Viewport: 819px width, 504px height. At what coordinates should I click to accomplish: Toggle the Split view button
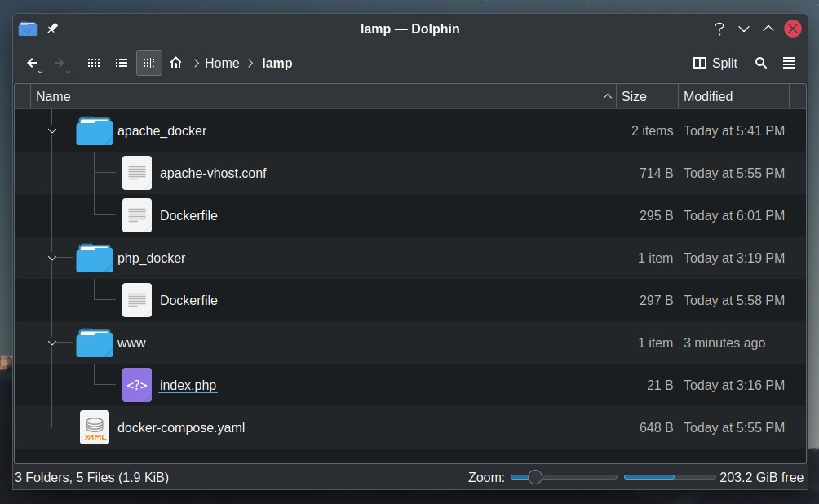pos(715,63)
